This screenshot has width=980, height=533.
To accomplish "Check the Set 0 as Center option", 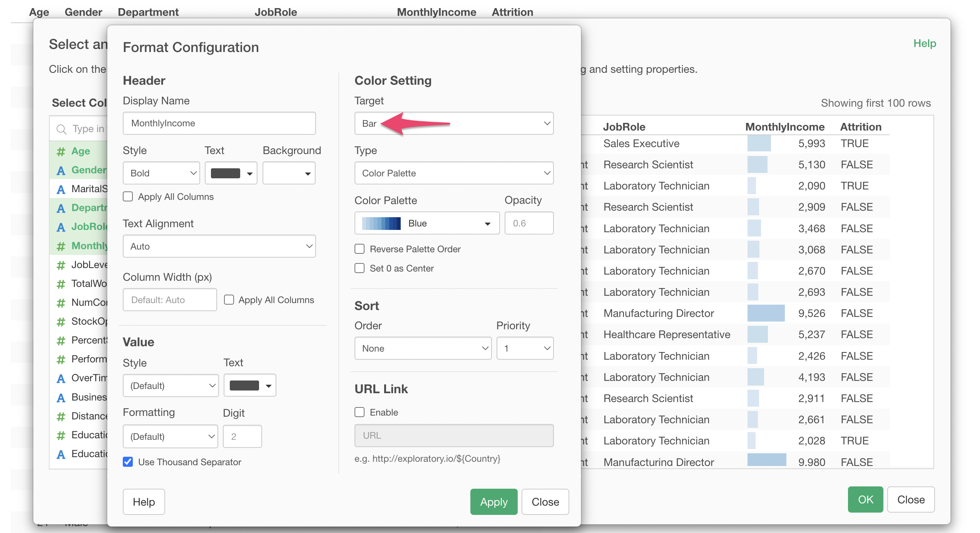I will (x=360, y=268).
